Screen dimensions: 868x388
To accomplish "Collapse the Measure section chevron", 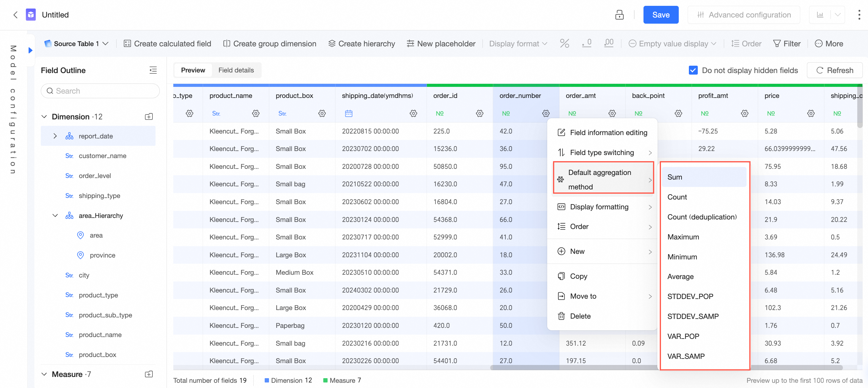I will coord(44,374).
